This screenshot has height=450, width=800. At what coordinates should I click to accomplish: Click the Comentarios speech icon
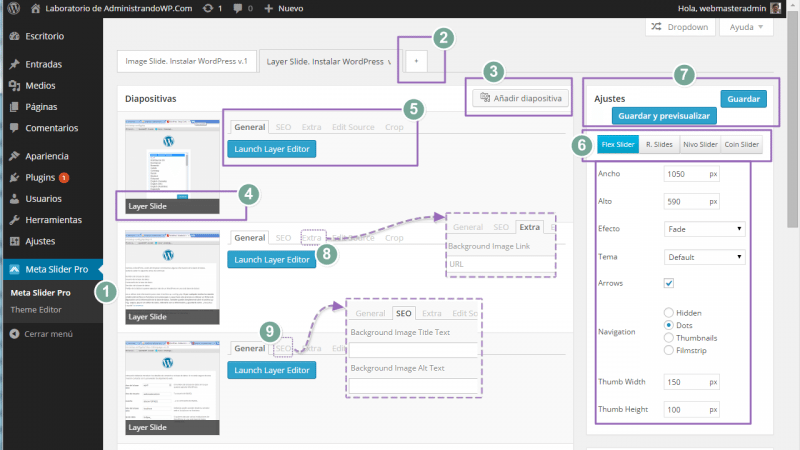tap(14, 128)
